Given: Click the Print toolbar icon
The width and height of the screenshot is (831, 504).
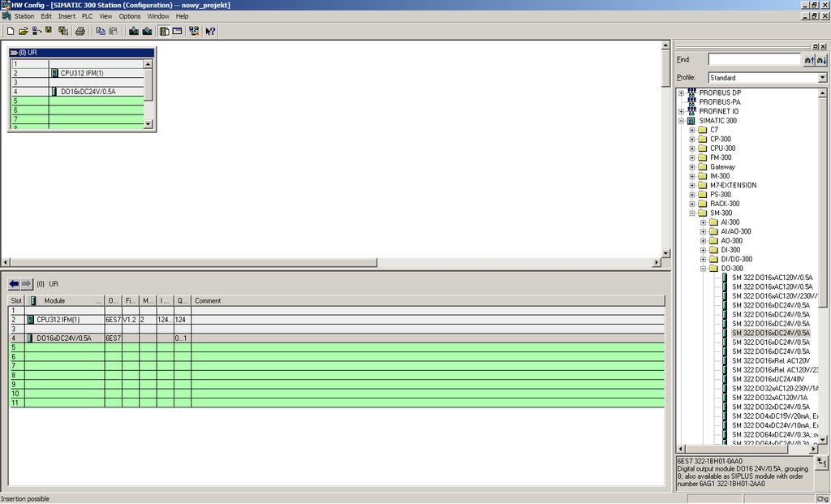Looking at the screenshot, I should (x=80, y=32).
